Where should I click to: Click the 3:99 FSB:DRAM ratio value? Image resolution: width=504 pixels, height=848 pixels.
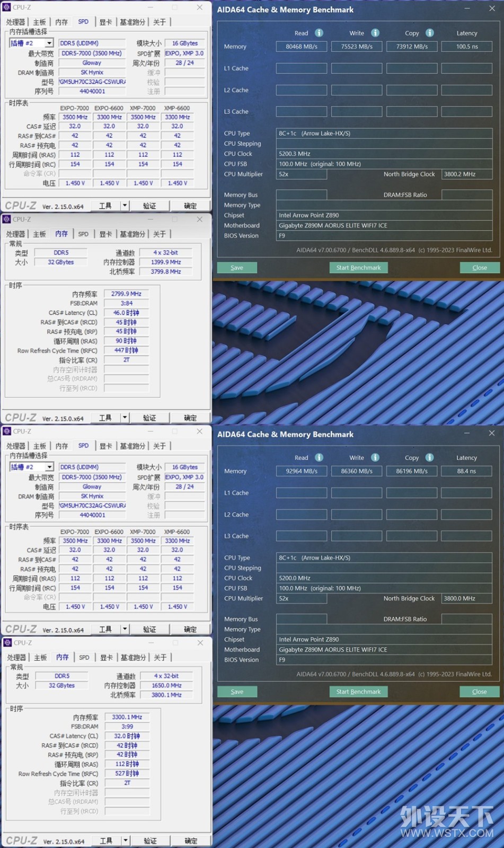point(127,726)
